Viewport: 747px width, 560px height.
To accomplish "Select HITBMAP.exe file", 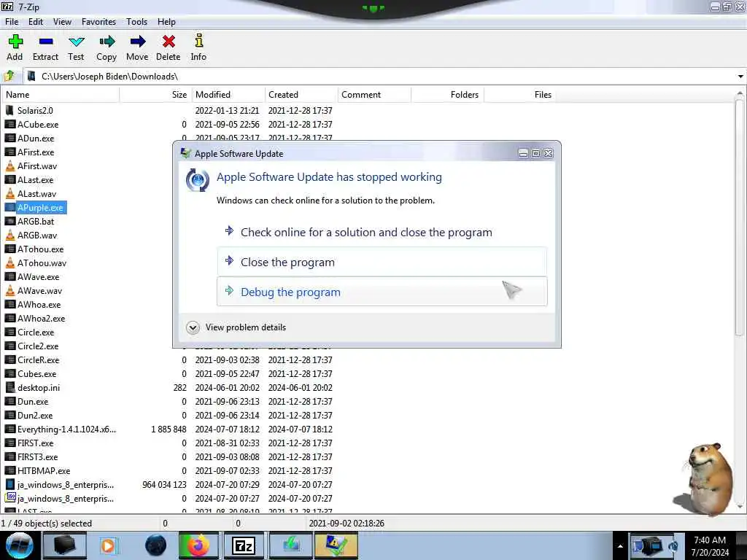I will coord(38,470).
